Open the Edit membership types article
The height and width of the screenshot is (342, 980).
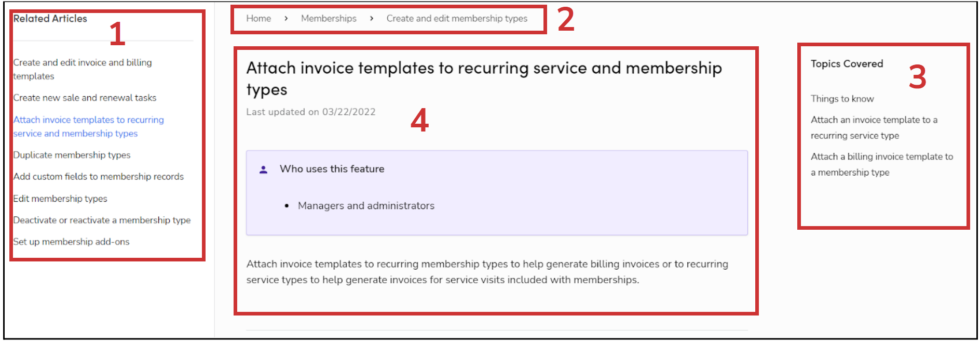pyautogui.click(x=60, y=198)
